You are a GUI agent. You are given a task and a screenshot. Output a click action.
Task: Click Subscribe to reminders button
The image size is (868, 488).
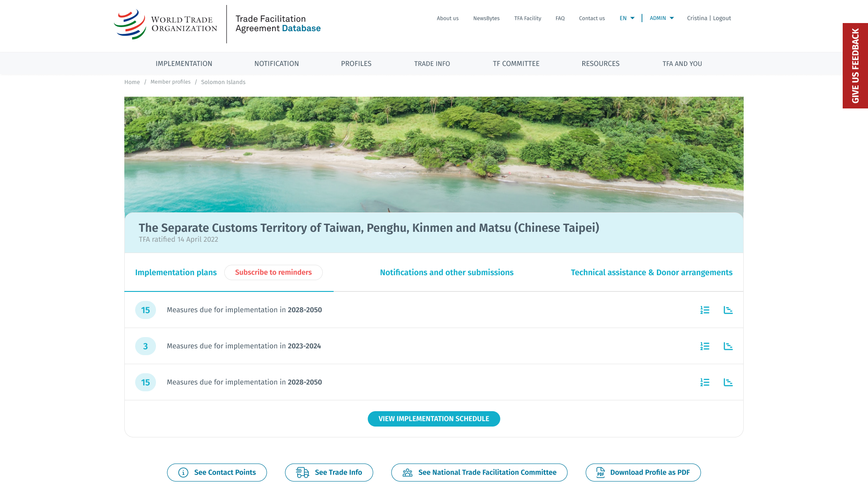pos(273,272)
